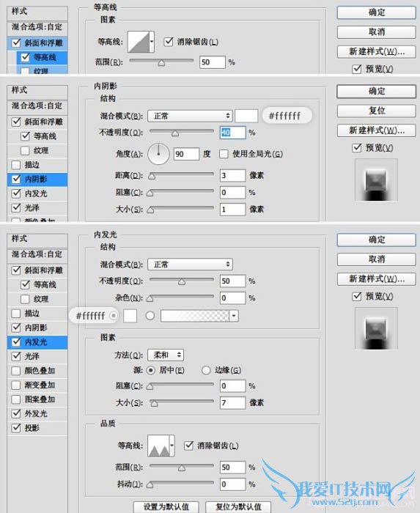Open the gradient picker dropdown arrow in 内发光
Screen dimensions: 420x513
[234, 316]
